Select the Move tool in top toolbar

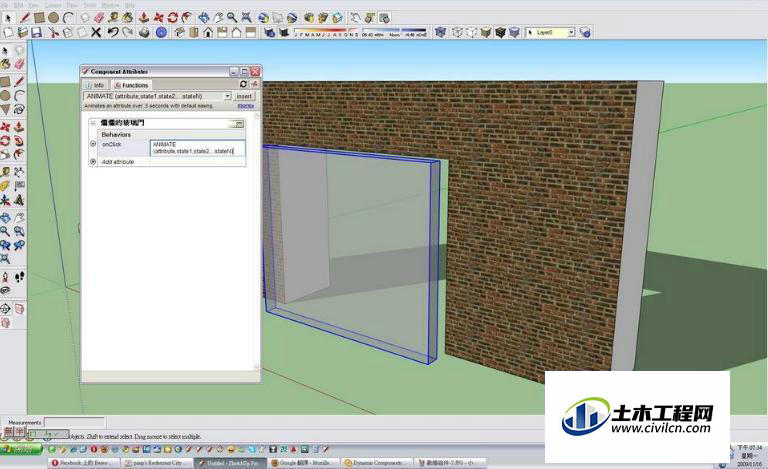[158, 18]
